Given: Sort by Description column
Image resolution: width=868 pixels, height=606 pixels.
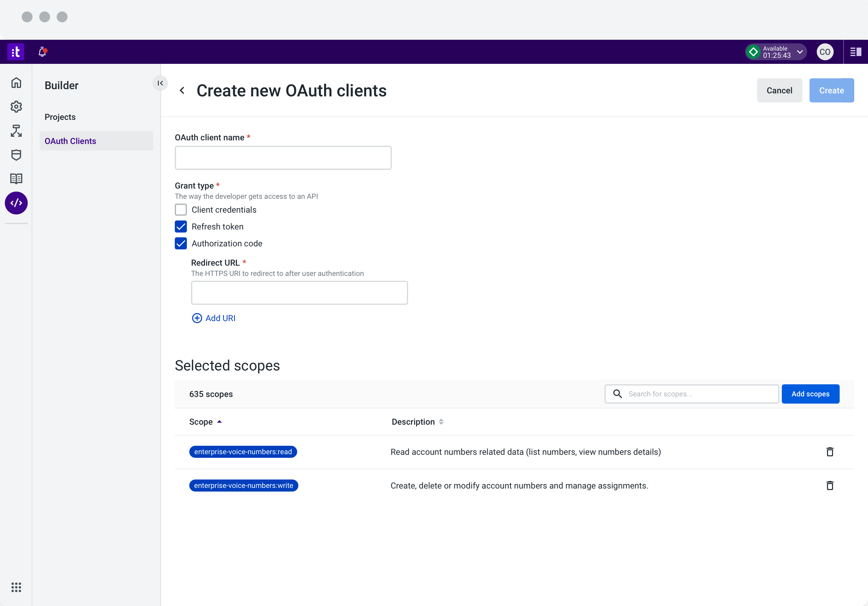Looking at the screenshot, I should tap(417, 422).
